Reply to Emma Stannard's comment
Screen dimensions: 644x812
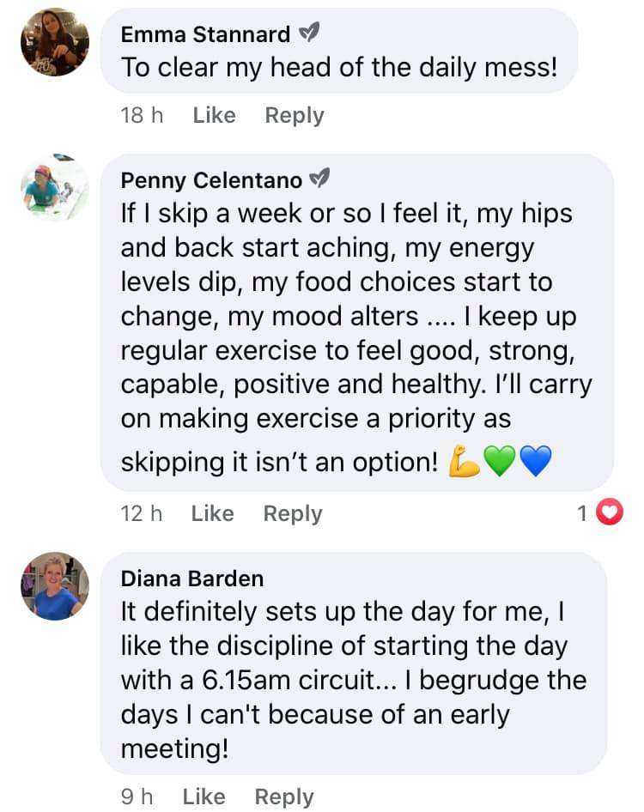tap(294, 115)
